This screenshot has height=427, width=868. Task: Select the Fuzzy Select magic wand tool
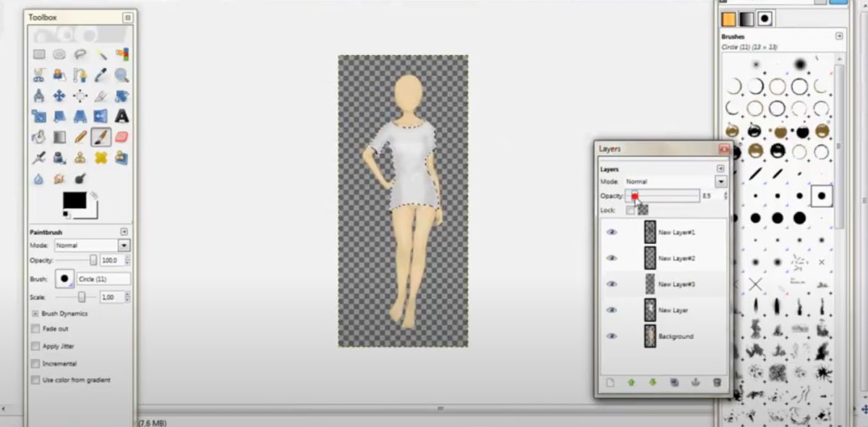pos(101,54)
